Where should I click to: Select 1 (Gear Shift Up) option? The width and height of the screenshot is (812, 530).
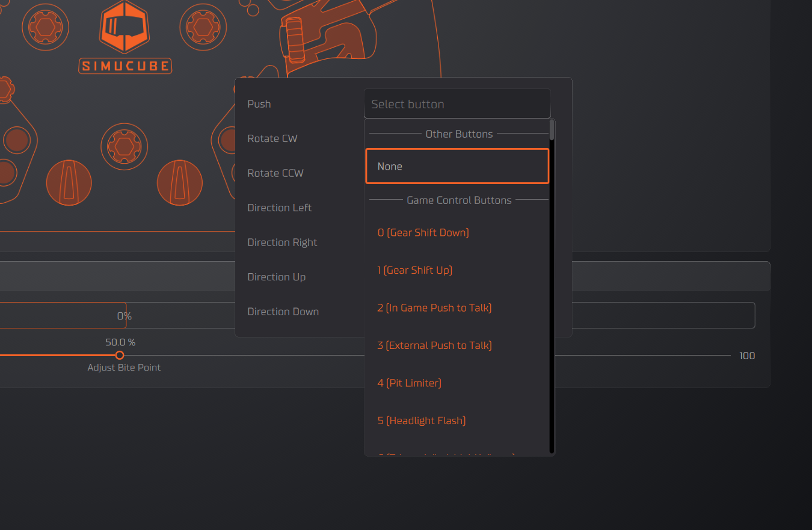point(414,270)
